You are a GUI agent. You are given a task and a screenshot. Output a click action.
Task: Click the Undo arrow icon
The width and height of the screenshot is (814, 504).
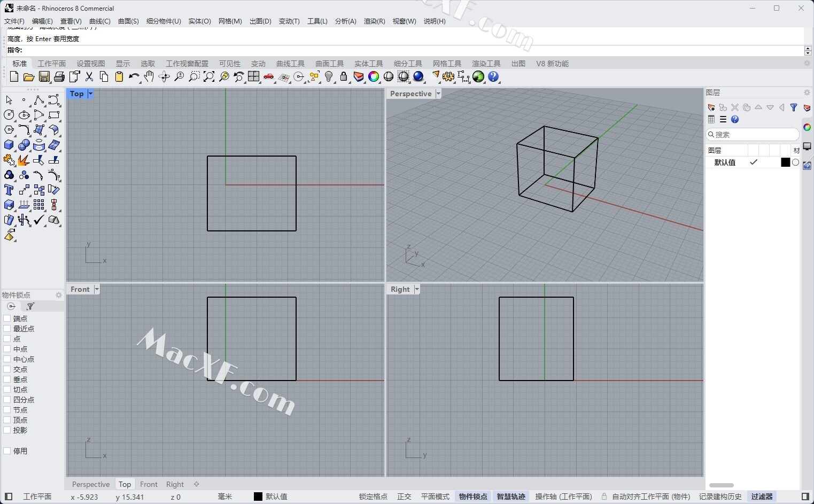pos(134,76)
